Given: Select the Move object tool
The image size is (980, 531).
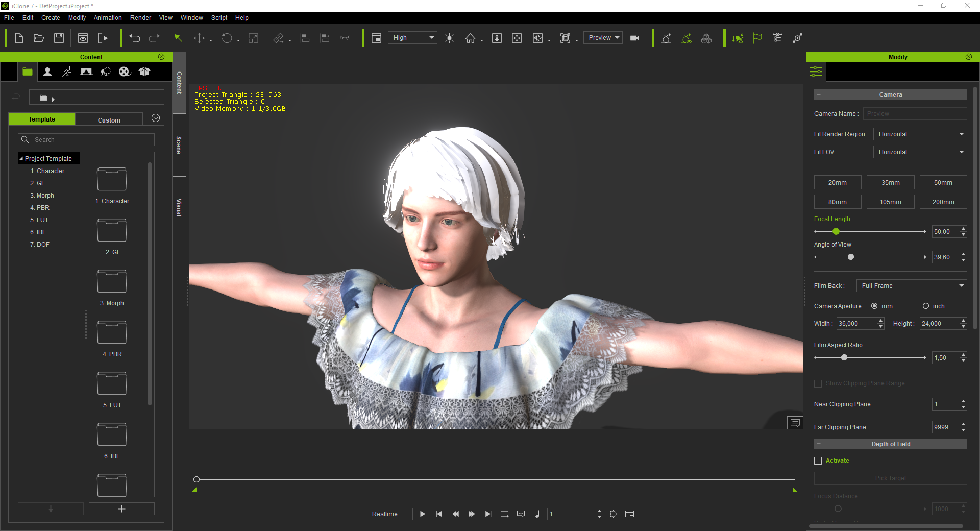Looking at the screenshot, I should pyautogui.click(x=199, y=38).
